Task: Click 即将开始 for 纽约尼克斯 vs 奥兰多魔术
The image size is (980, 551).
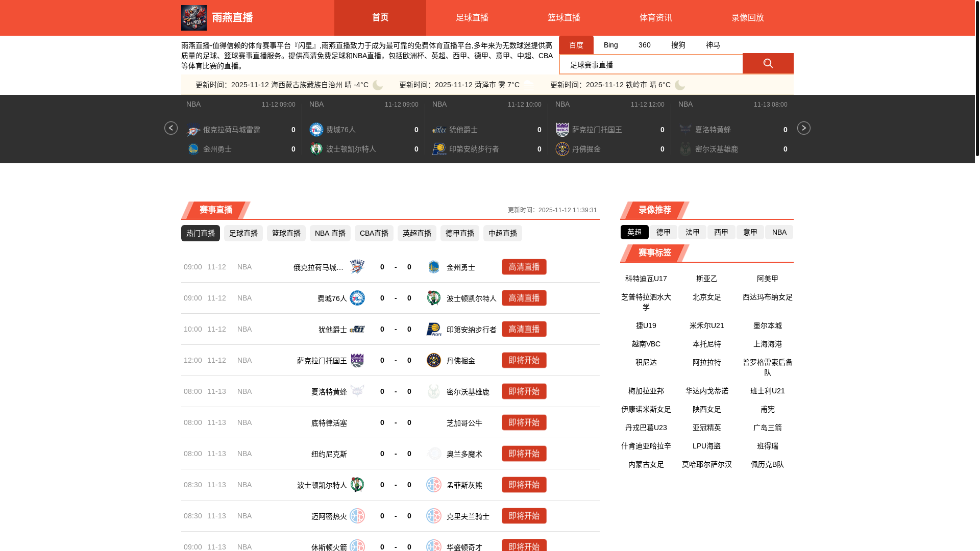Action: point(524,454)
